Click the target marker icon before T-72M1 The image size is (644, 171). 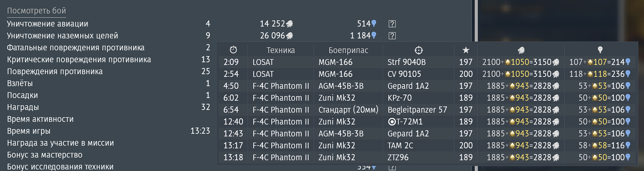[x=392, y=122]
